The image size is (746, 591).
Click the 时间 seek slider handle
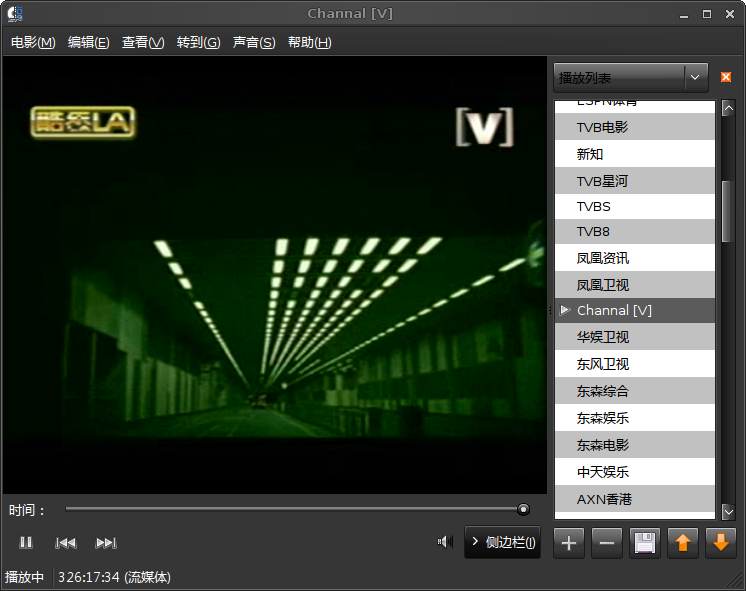(523, 510)
